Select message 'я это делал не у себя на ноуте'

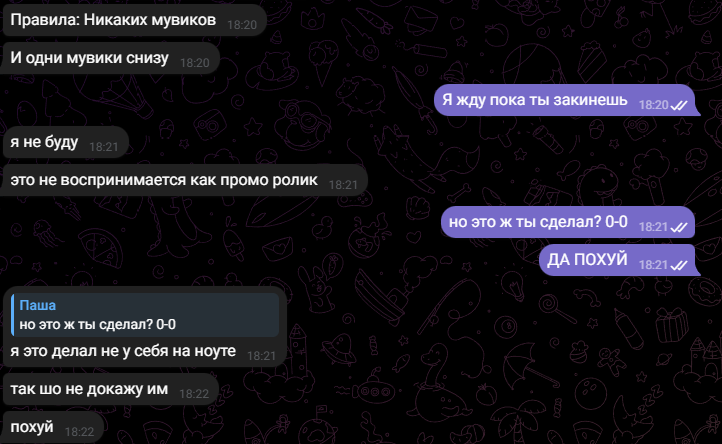click(144, 327)
